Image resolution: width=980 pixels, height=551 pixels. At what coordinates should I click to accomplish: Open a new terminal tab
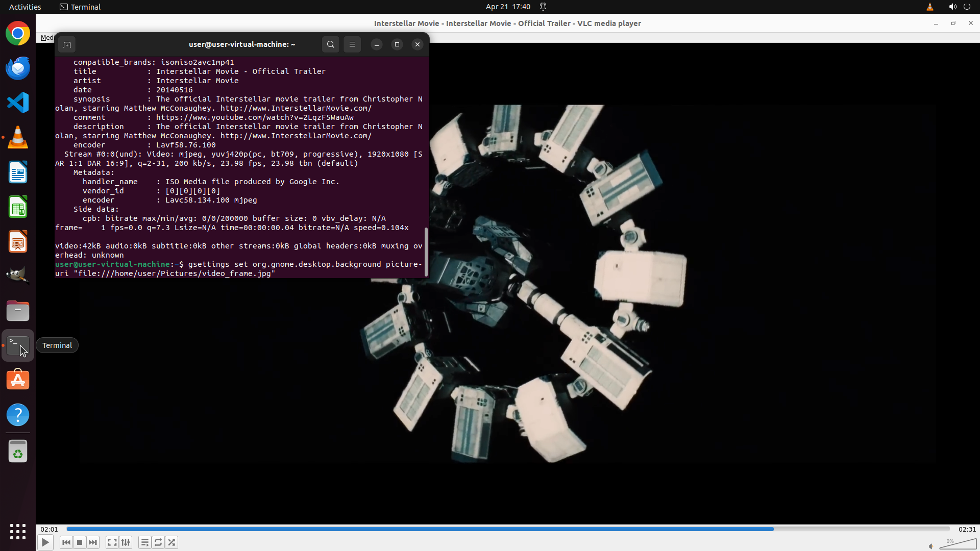(x=67, y=44)
